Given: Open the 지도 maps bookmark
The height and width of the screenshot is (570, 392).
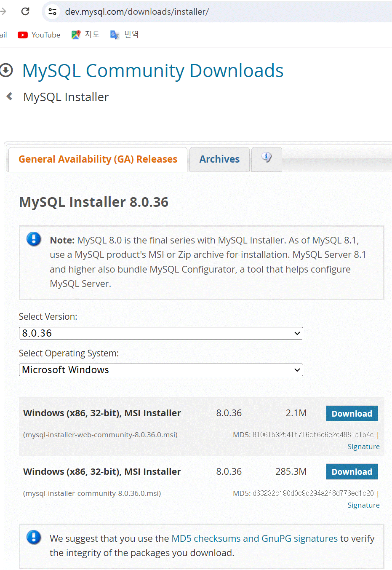Looking at the screenshot, I should 85,35.
